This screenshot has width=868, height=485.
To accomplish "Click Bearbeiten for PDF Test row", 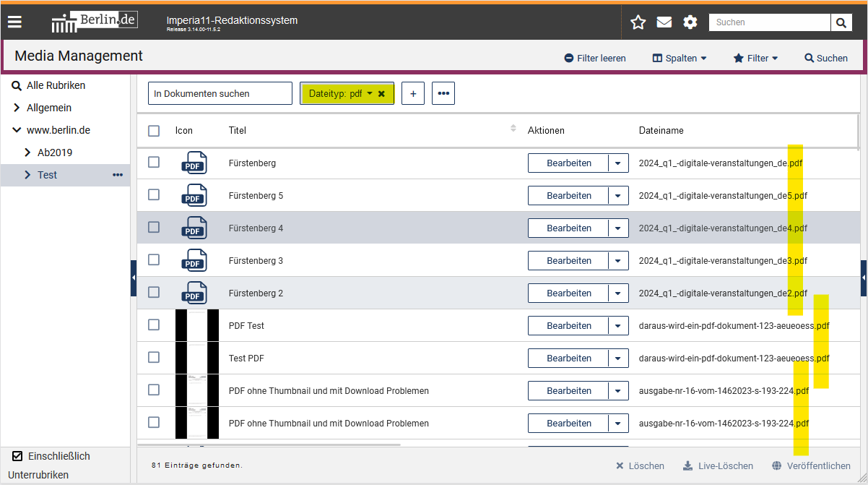I will pyautogui.click(x=568, y=326).
